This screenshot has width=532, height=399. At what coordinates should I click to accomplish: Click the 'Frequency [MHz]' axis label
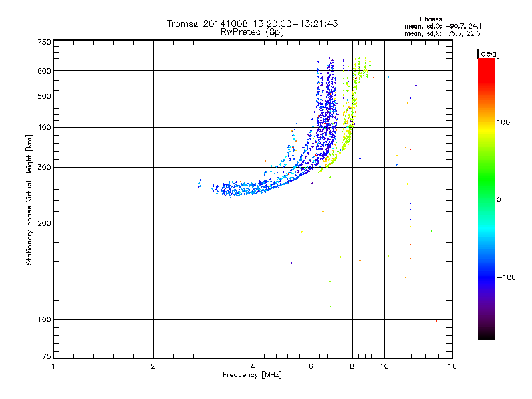click(252, 375)
